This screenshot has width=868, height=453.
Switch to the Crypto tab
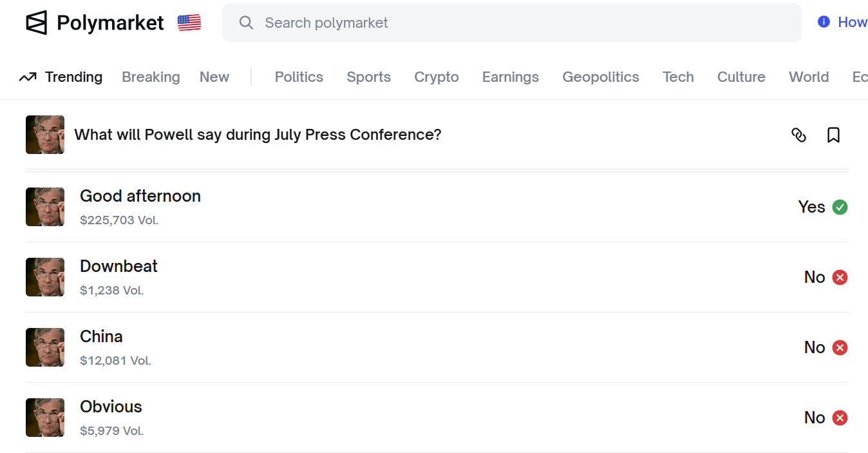(437, 77)
